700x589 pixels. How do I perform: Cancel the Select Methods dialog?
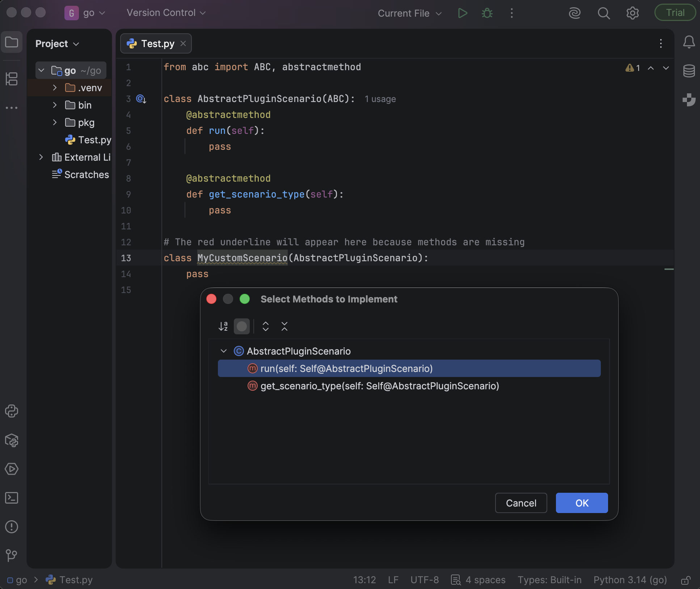coord(521,503)
